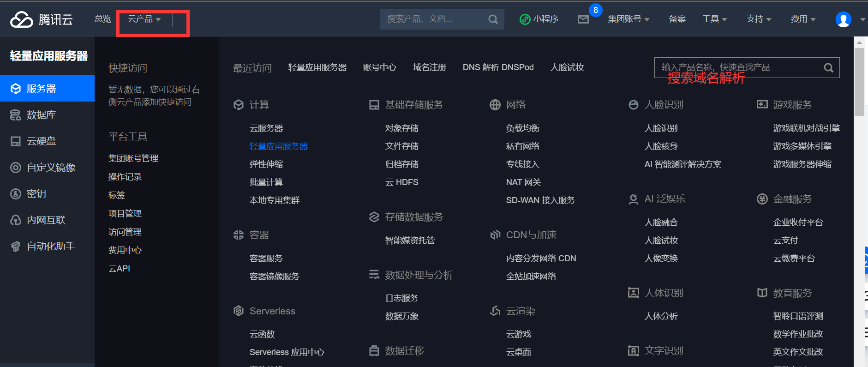The height and width of the screenshot is (367, 868).
Task: Open recent 域名注册 link
Action: (430, 67)
